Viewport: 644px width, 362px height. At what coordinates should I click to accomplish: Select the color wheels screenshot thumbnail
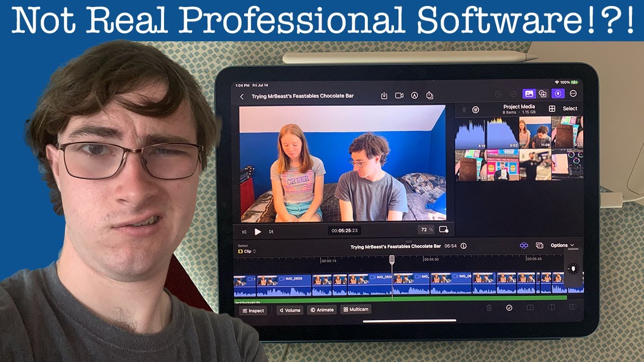point(567,165)
